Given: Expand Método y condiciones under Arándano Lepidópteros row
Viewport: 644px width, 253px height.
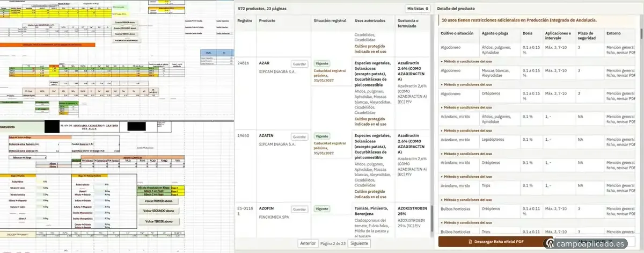Looking at the screenshot, I should tap(466, 154).
